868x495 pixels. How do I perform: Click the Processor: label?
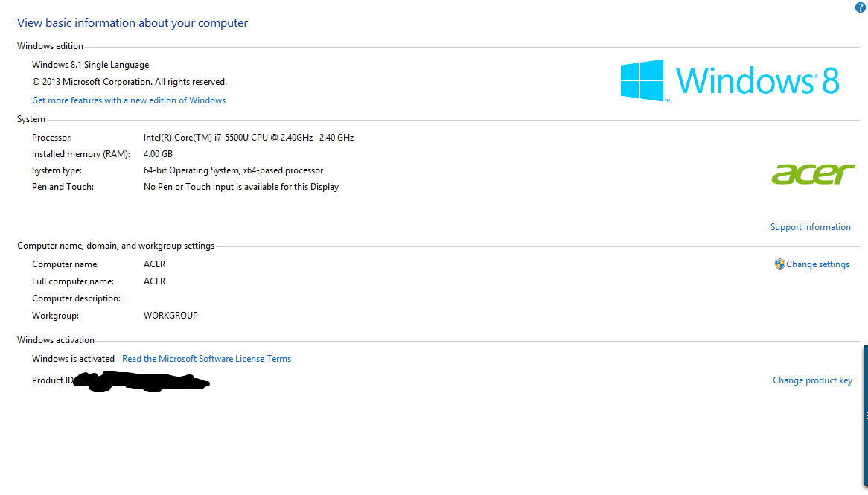[52, 137]
